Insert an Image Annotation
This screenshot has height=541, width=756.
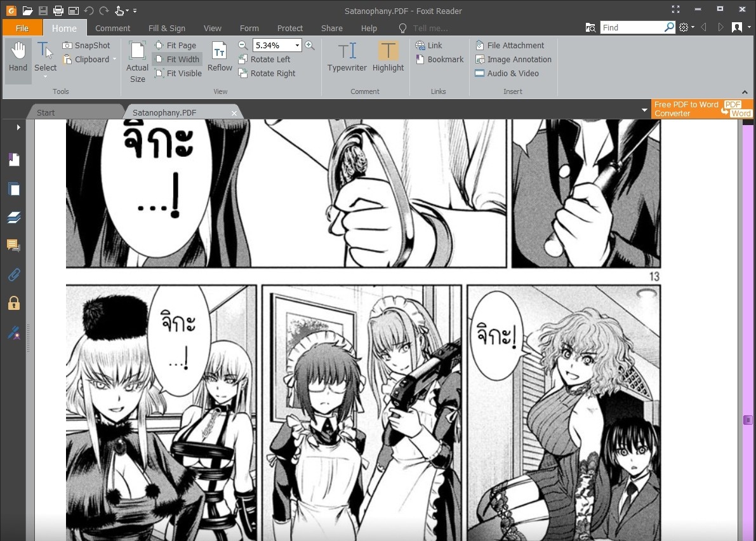point(513,59)
